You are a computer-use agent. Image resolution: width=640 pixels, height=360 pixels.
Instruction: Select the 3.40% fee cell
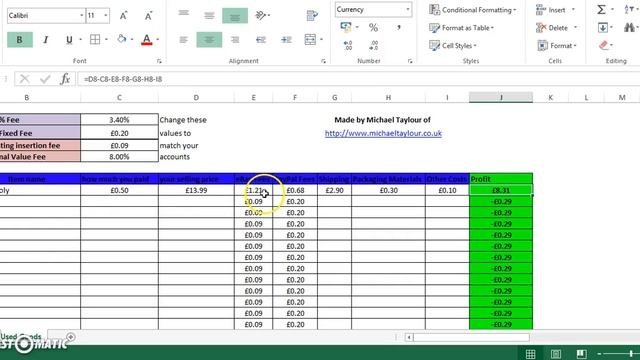coord(119,120)
